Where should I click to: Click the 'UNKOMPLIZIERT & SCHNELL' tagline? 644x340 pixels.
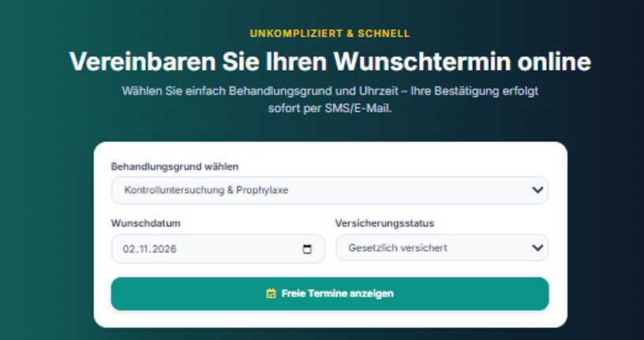(330, 34)
